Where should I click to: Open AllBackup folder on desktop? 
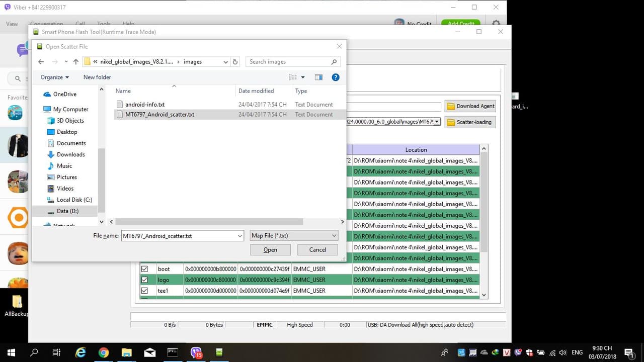(17, 306)
